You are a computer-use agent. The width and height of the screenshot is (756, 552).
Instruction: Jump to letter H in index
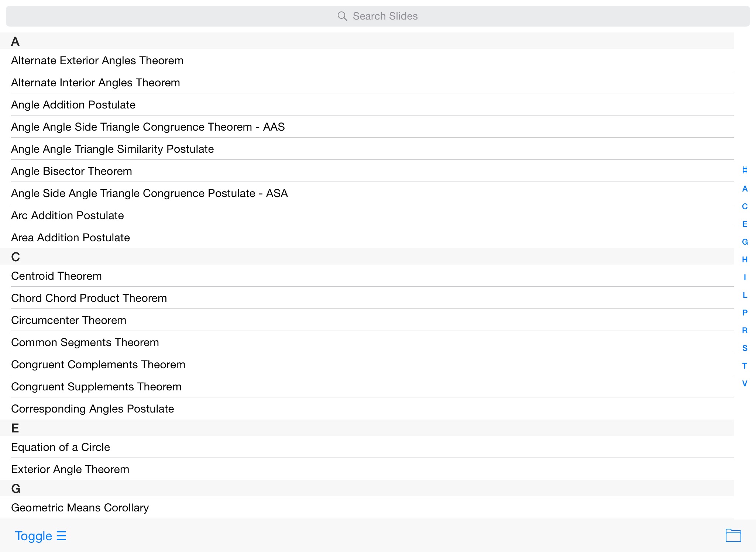745,259
